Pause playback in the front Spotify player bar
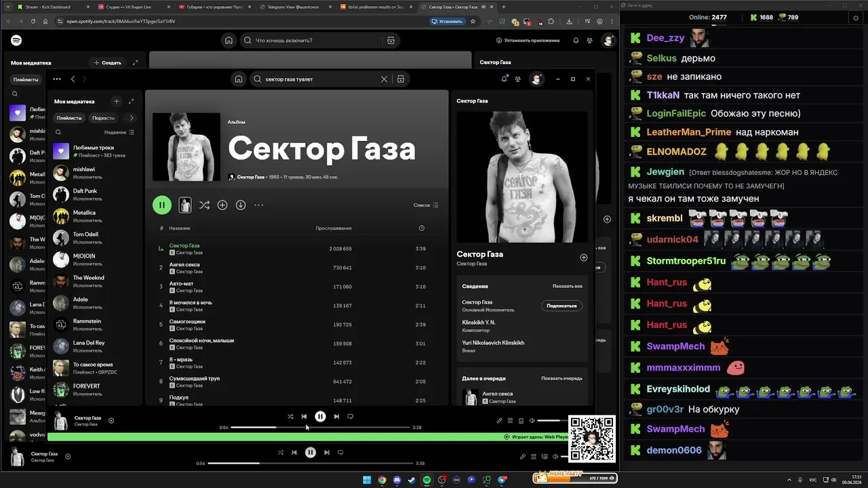868x488 pixels. click(320, 416)
